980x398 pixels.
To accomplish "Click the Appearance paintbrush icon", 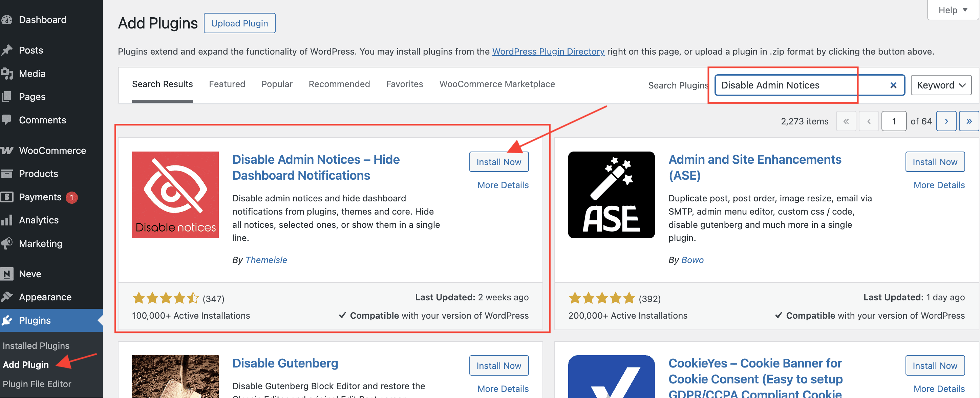I will pos(6,297).
